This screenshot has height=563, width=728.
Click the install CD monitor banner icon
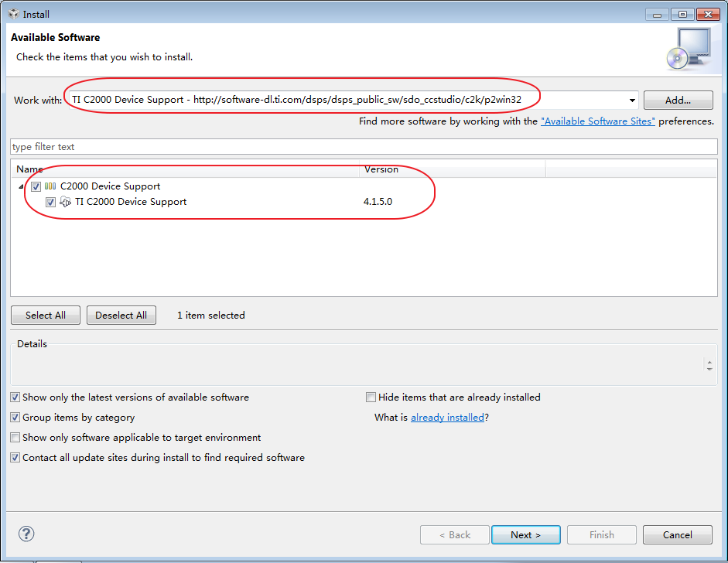click(x=687, y=49)
